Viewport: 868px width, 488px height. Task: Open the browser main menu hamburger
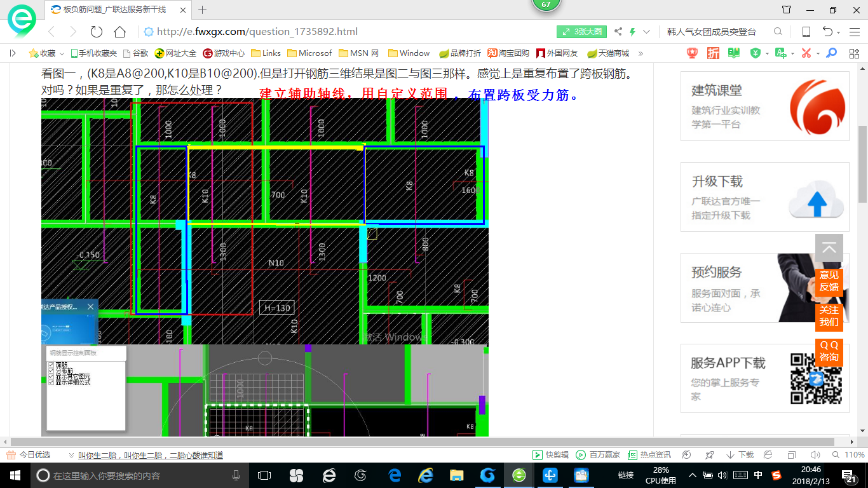[853, 32]
